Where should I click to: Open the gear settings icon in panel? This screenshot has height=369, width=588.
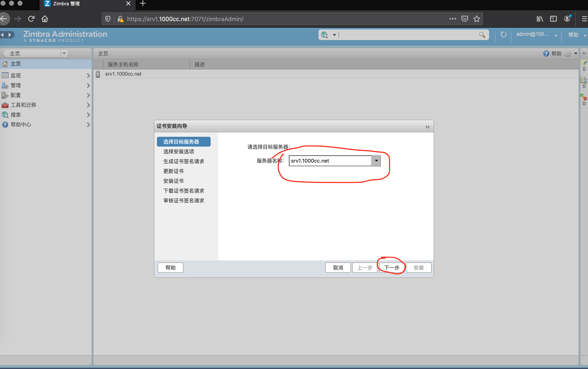point(568,53)
